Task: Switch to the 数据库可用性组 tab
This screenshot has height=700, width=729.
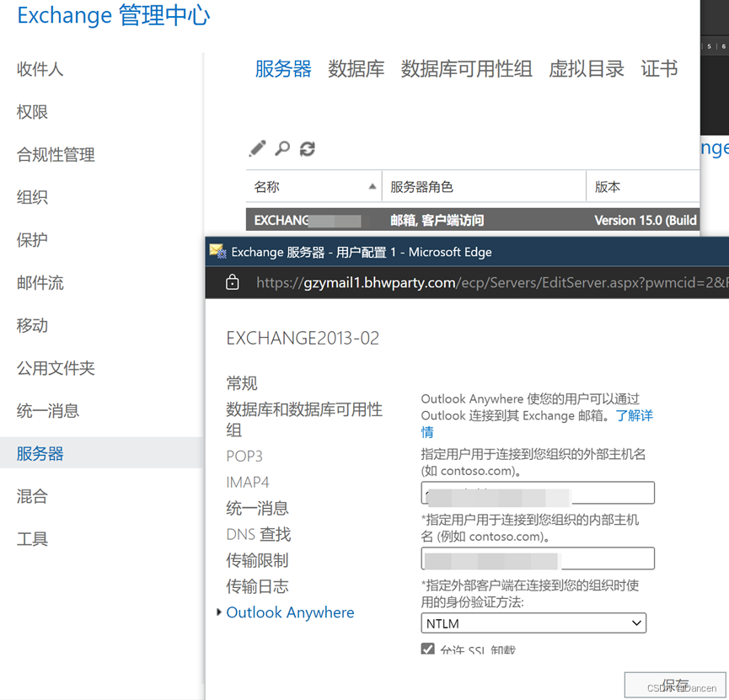Action: [466, 69]
